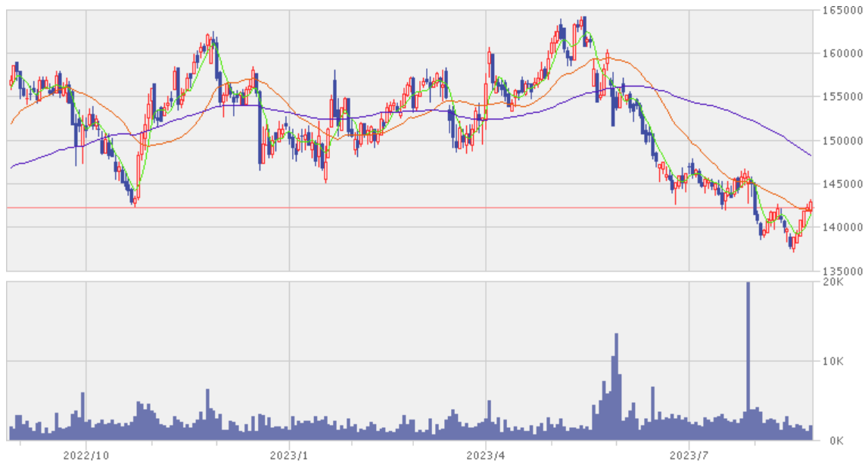Click the 165000 price axis label
868x465 pixels.
pos(843,11)
